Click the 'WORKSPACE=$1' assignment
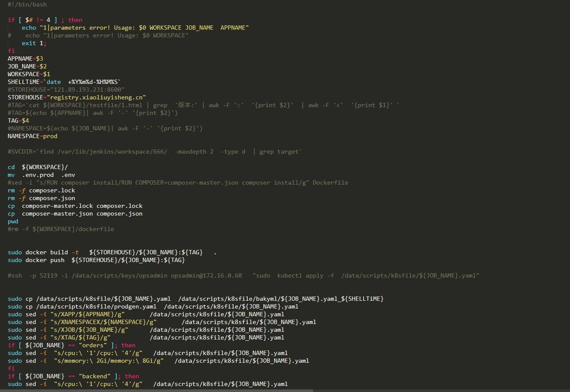 pos(29,74)
